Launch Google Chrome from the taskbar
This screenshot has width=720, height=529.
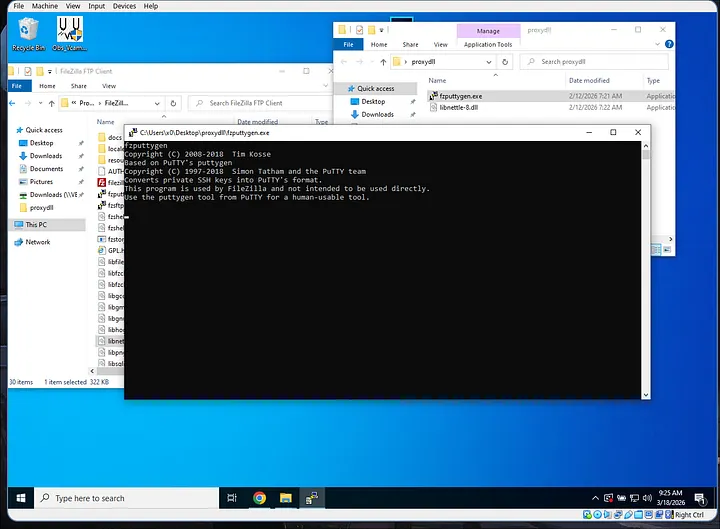[259, 498]
